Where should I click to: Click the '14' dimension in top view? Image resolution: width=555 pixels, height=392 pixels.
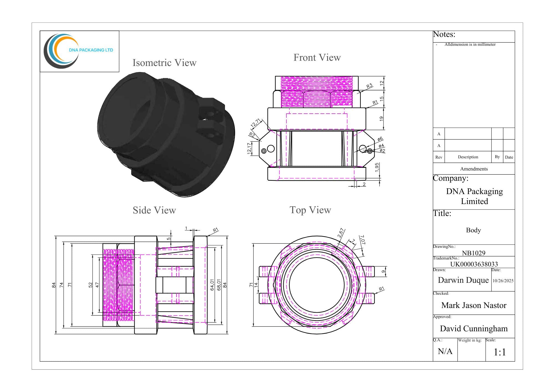256,284
